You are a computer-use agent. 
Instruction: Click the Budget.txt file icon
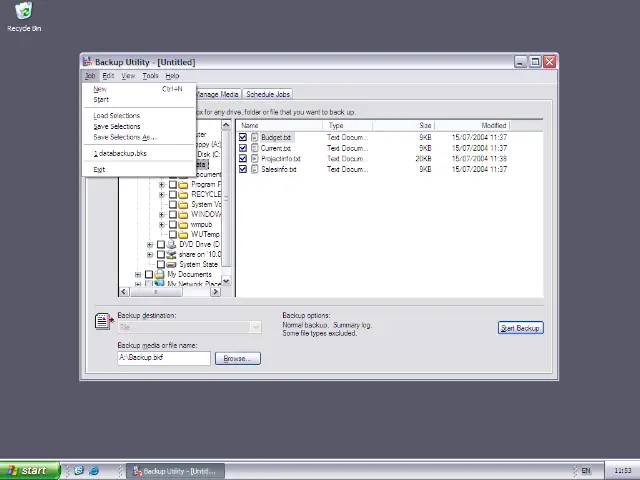pyautogui.click(x=255, y=137)
